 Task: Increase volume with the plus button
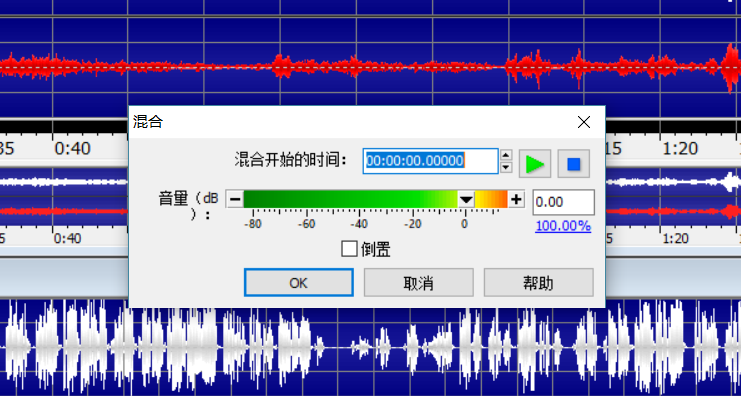[516, 199]
